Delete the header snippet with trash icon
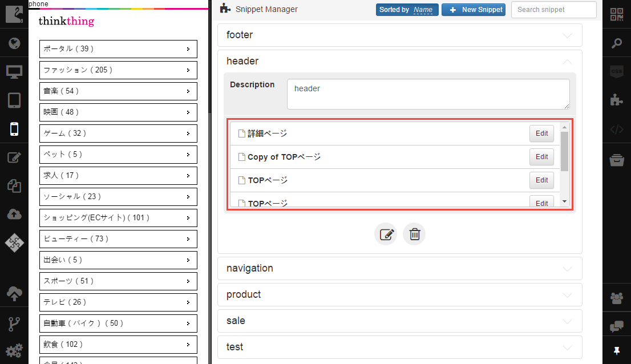The height and width of the screenshot is (364, 631). (414, 234)
